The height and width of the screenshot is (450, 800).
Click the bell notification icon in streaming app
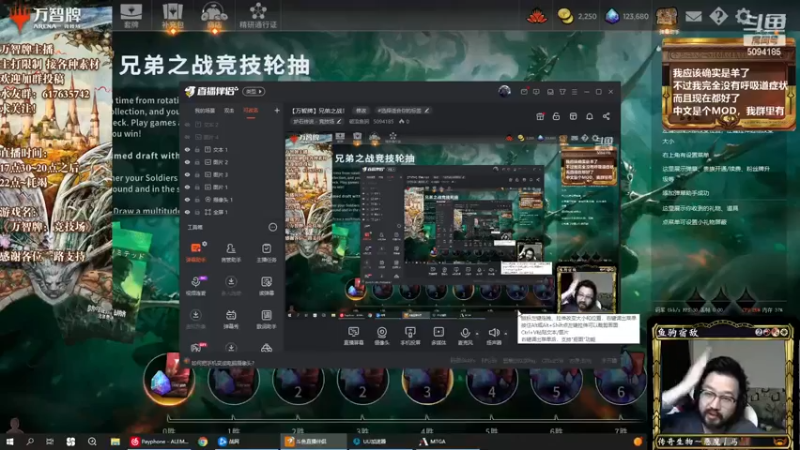[x=589, y=116]
